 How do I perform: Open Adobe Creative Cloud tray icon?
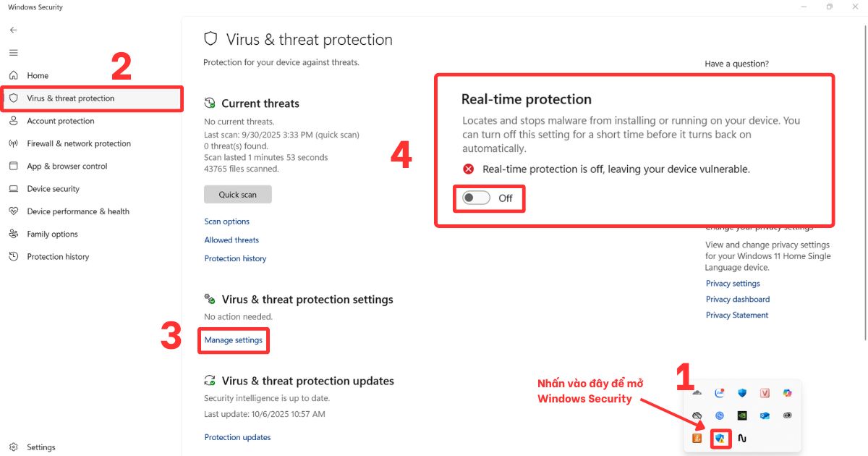click(787, 415)
